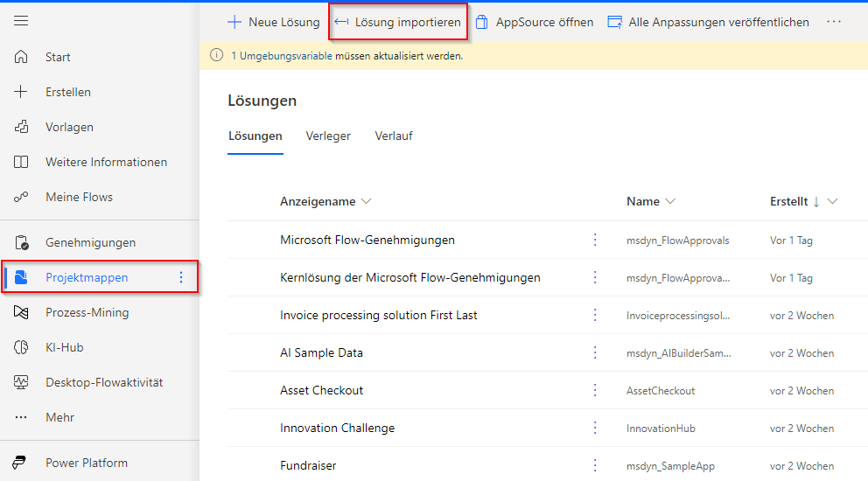The height and width of the screenshot is (481, 868).
Task: Click AppSource öffnen button
Action: click(x=535, y=22)
